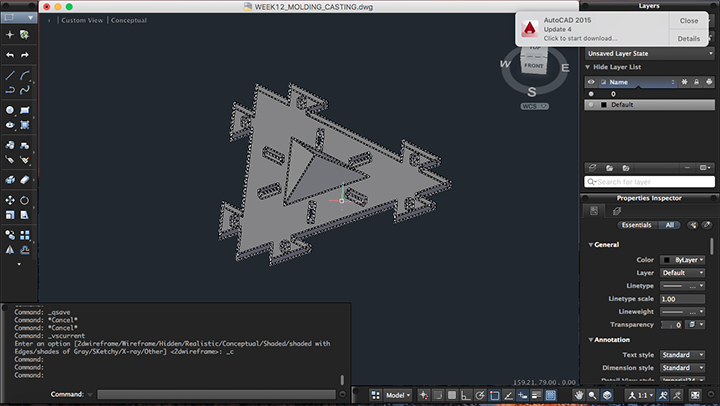Select the Rotate tool
The image size is (720, 406).
pos(25,200)
